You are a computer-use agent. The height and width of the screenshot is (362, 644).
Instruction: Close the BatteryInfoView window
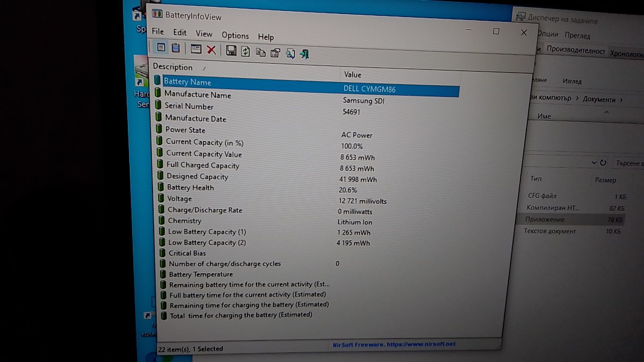(x=524, y=33)
